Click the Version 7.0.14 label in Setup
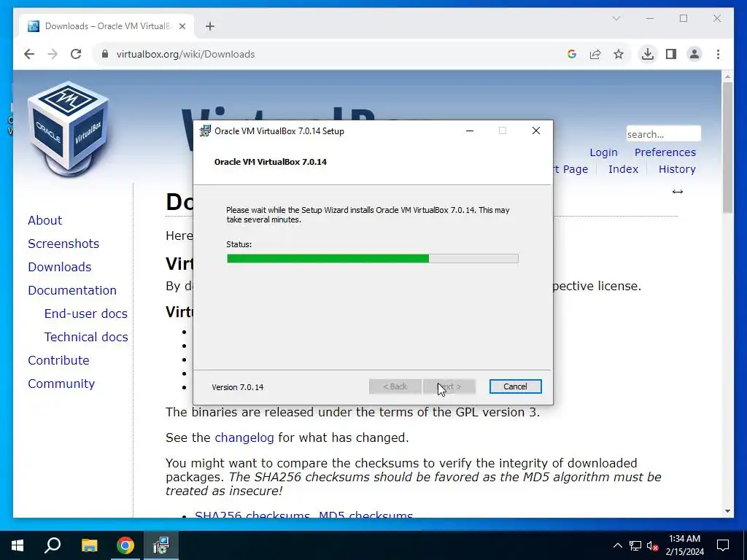747x560 pixels. [x=238, y=387]
